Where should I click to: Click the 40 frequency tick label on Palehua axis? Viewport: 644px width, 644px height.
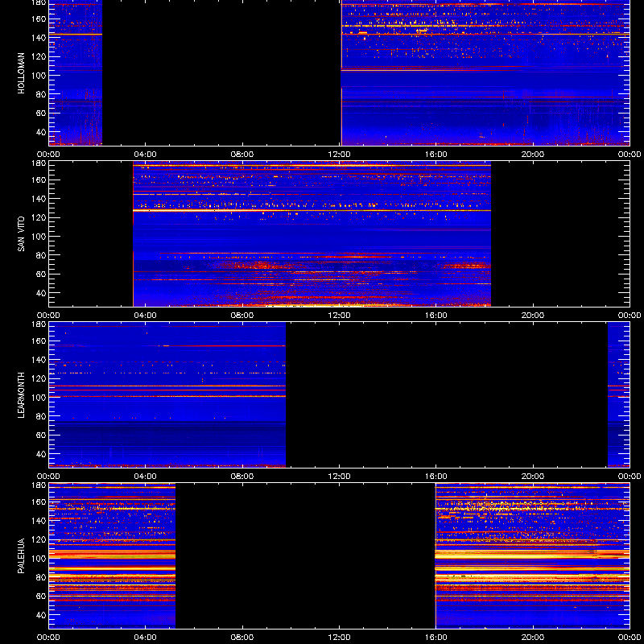coord(42,615)
